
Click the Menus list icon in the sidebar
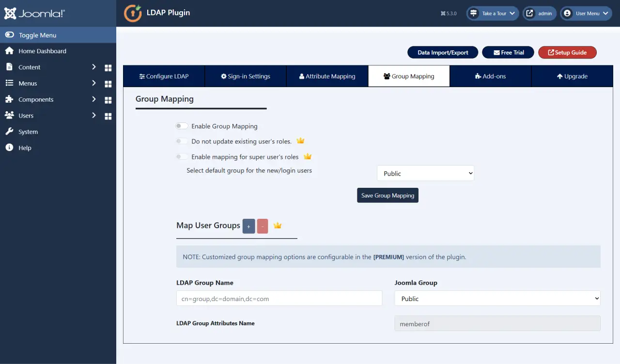[x=9, y=83]
